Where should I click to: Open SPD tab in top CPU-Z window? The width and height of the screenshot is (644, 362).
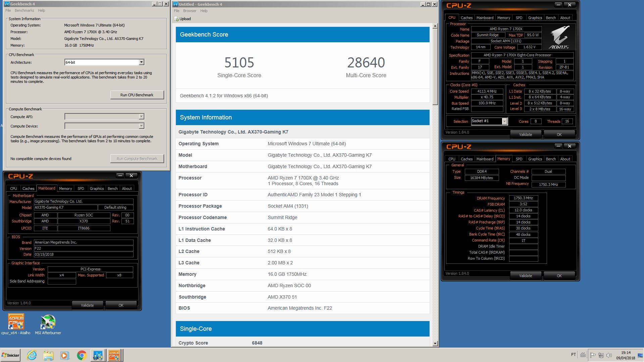[x=519, y=18]
